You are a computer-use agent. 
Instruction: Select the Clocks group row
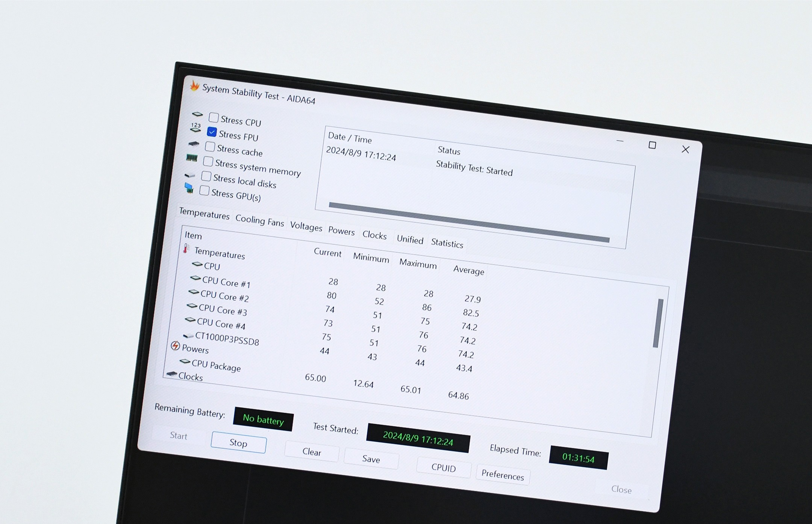[x=191, y=376]
